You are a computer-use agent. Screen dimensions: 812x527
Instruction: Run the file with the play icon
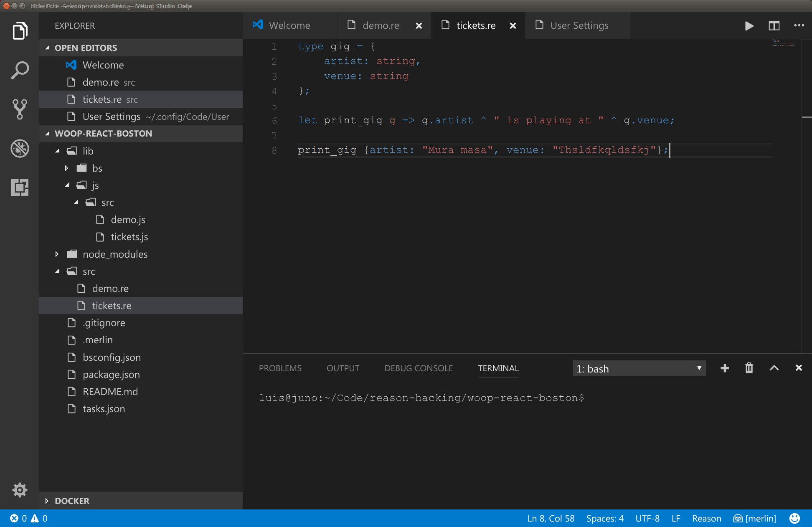coord(749,25)
